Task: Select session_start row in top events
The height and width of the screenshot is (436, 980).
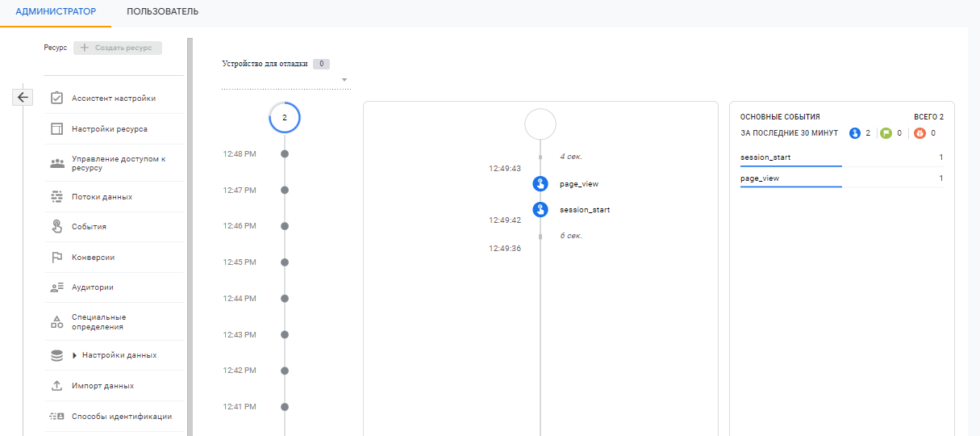Action: [841, 157]
